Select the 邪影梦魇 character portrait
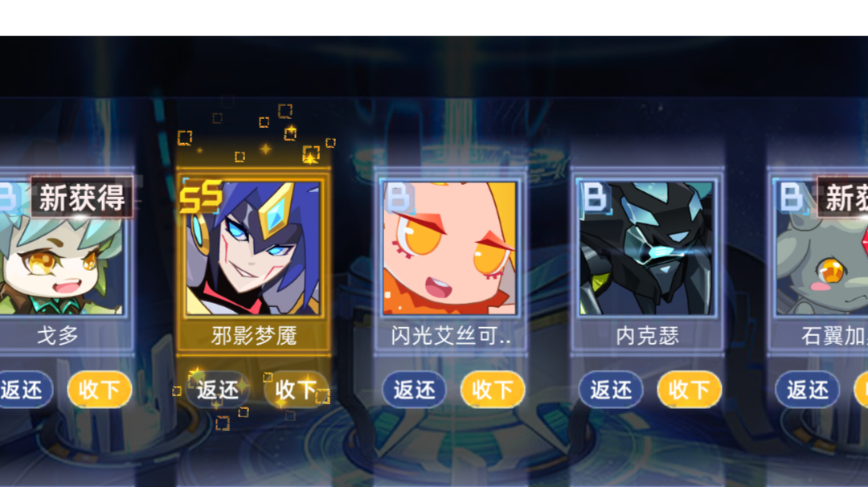This screenshot has height=487, width=868. (x=253, y=248)
